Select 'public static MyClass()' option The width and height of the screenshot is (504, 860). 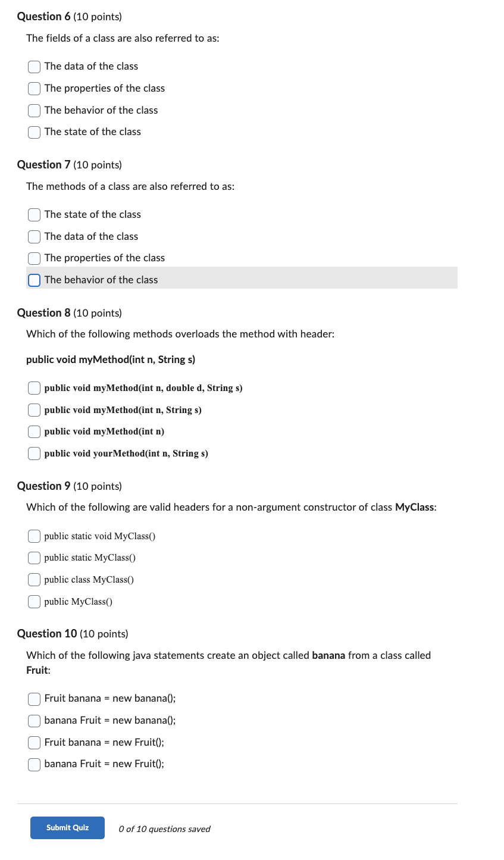point(34,558)
